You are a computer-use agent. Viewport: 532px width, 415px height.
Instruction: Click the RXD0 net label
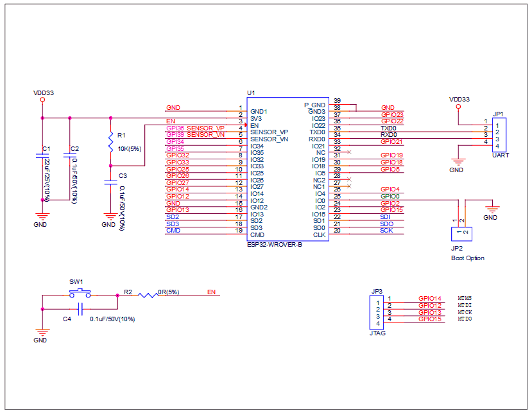coord(388,135)
